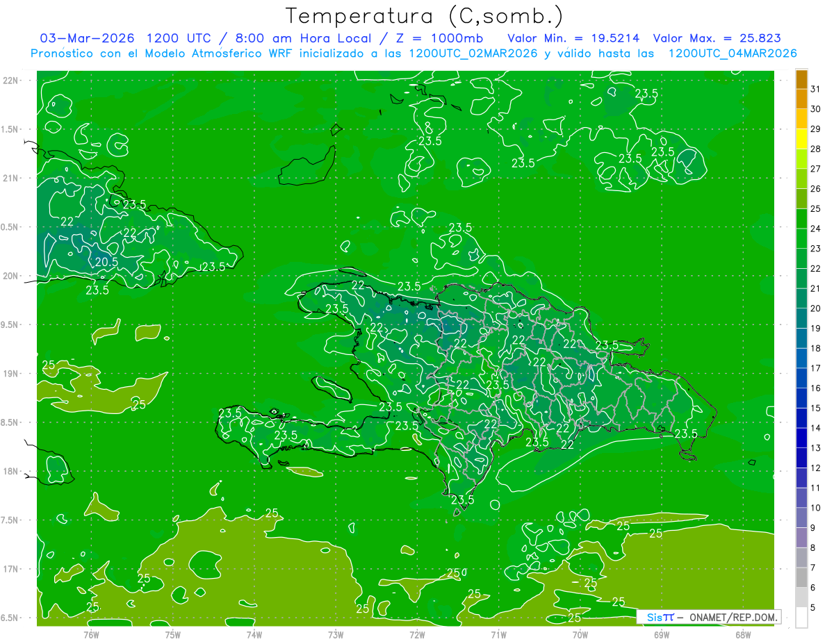Click the '1200UTC_02MAR2026' initialization time
The height and width of the screenshot is (644, 834).
pyautogui.click(x=473, y=53)
